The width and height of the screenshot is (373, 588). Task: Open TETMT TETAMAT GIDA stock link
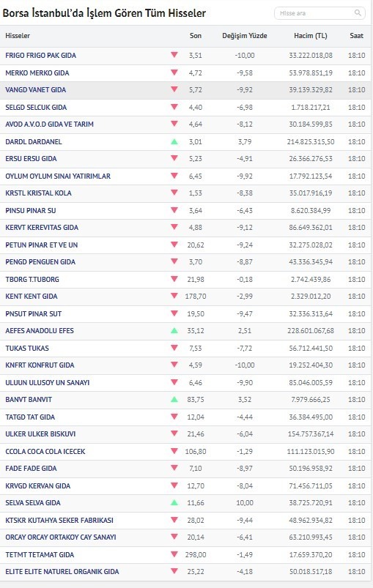tap(40, 555)
